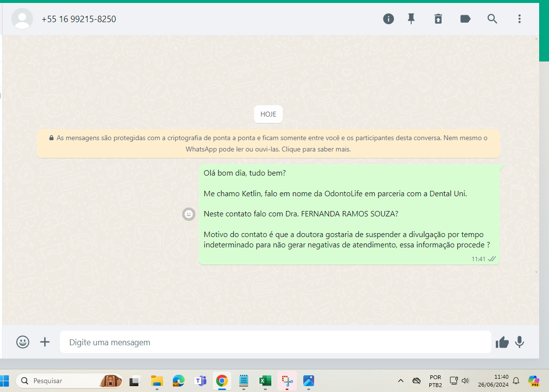Open the Copilot preview icon
This screenshot has height=392, width=549.
pos(534,381)
